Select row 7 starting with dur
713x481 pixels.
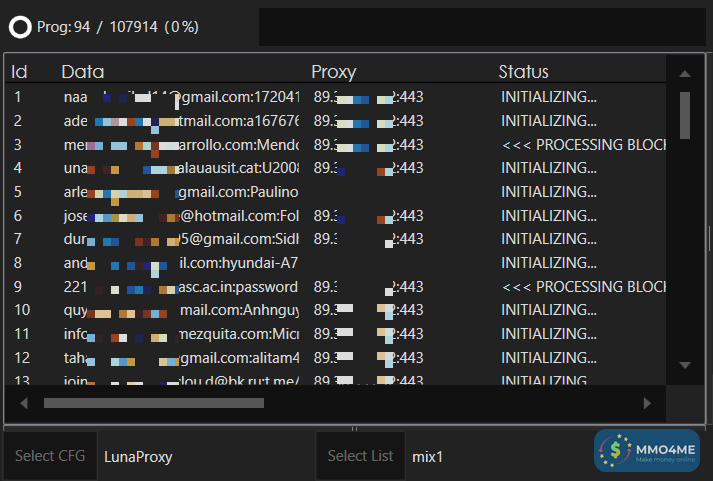[x=335, y=239]
